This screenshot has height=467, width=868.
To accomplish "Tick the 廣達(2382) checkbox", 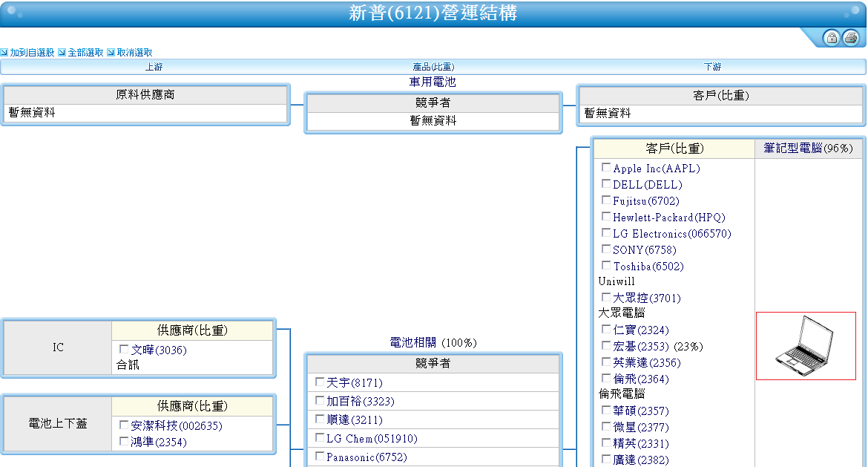I will click(x=606, y=459).
